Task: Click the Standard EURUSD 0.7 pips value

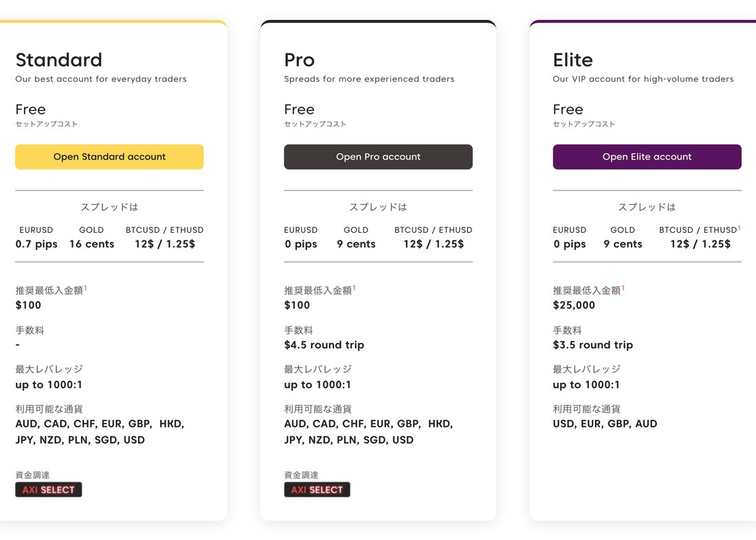Action: click(x=36, y=244)
